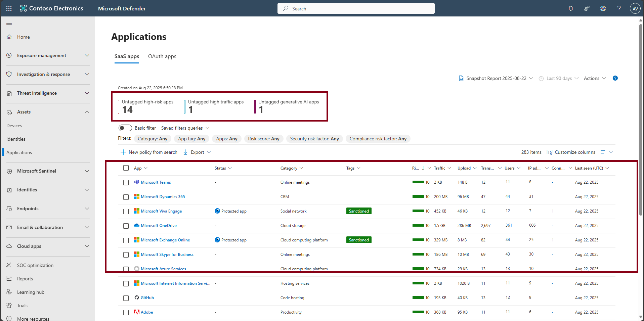This screenshot has width=644, height=321.
Task: Check the Microsoft Skype for Business checkbox
Action: point(126,255)
